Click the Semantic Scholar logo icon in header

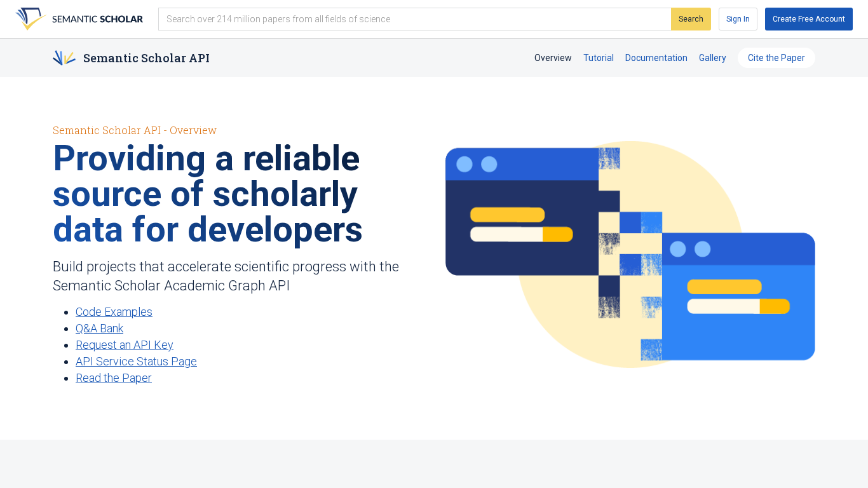(31, 19)
